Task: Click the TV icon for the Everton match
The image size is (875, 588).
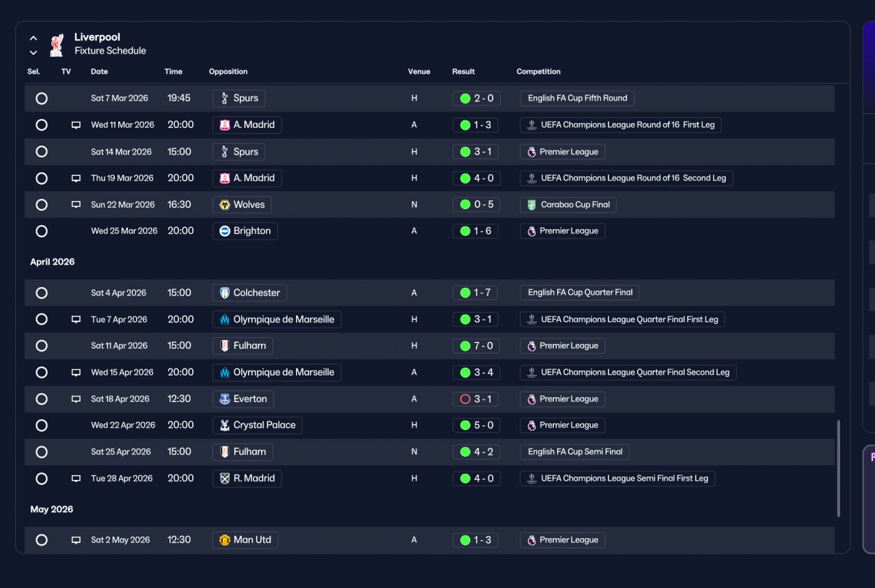Action: click(x=76, y=399)
